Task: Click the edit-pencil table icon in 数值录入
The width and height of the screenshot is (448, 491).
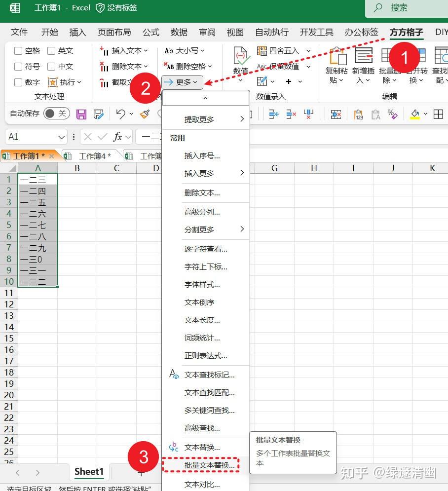Action: [x=261, y=81]
